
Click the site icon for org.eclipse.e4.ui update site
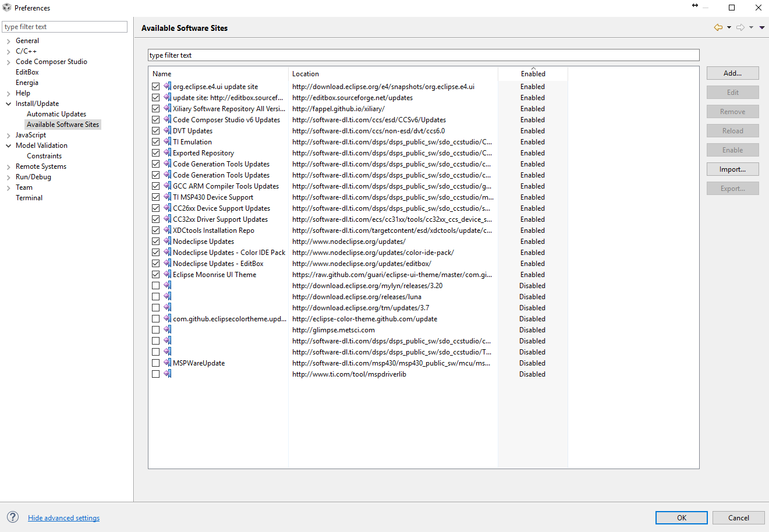[x=167, y=86]
